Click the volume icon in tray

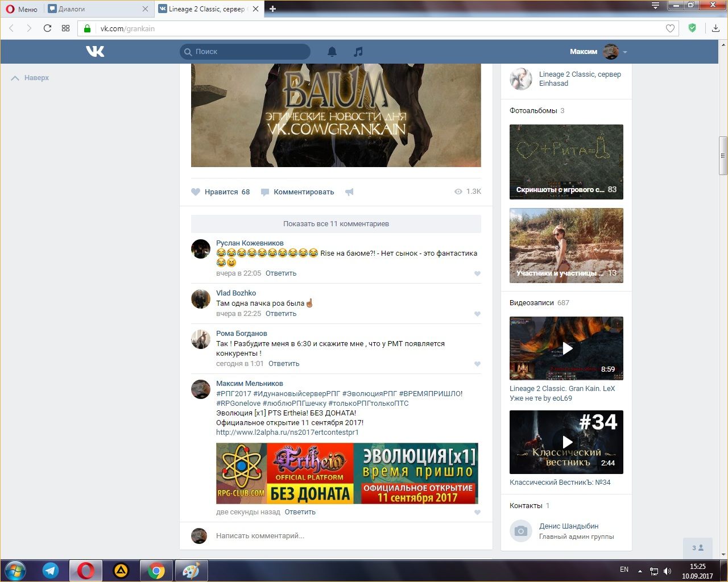tap(668, 571)
